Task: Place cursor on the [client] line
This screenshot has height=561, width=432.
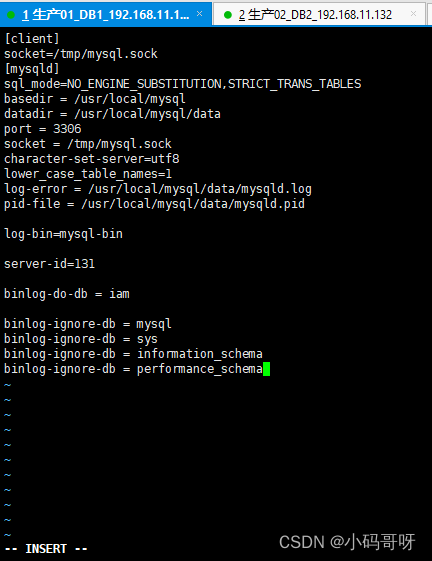Action: (31, 39)
